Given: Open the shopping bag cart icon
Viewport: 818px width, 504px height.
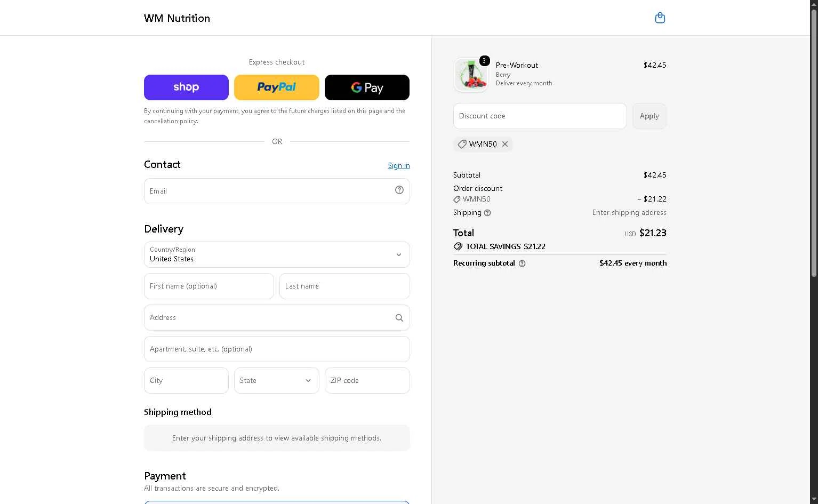Looking at the screenshot, I should tap(660, 18).
